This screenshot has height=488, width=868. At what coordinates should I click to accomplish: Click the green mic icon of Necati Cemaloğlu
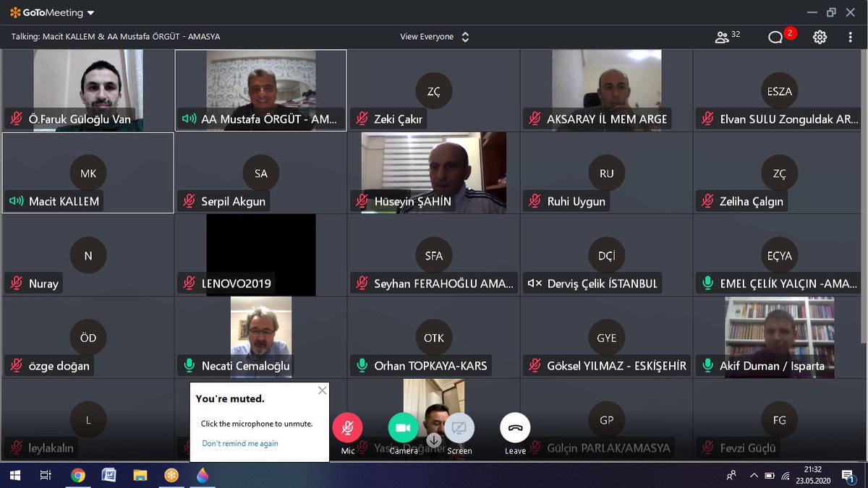[190, 366]
